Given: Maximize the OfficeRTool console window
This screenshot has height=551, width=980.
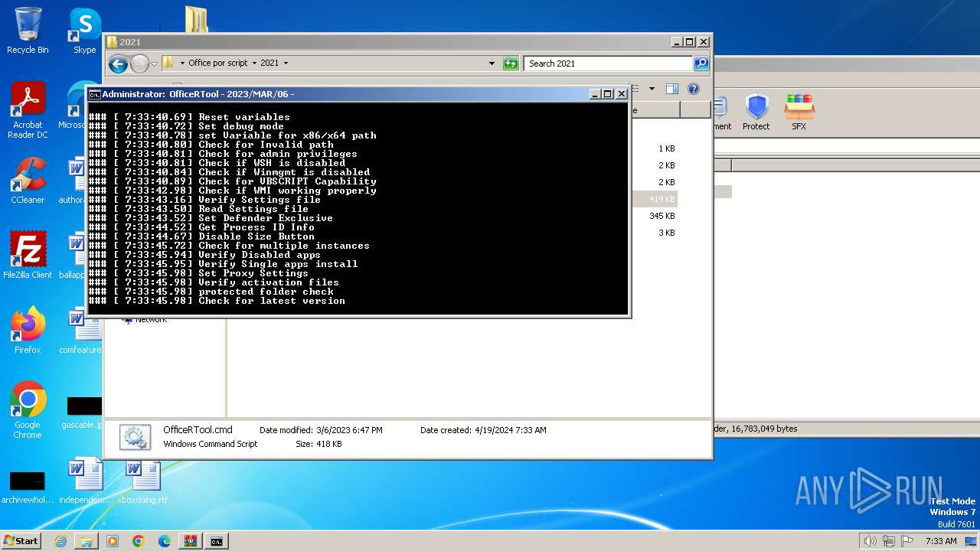Looking at the screenshot, I should point(608,94).
